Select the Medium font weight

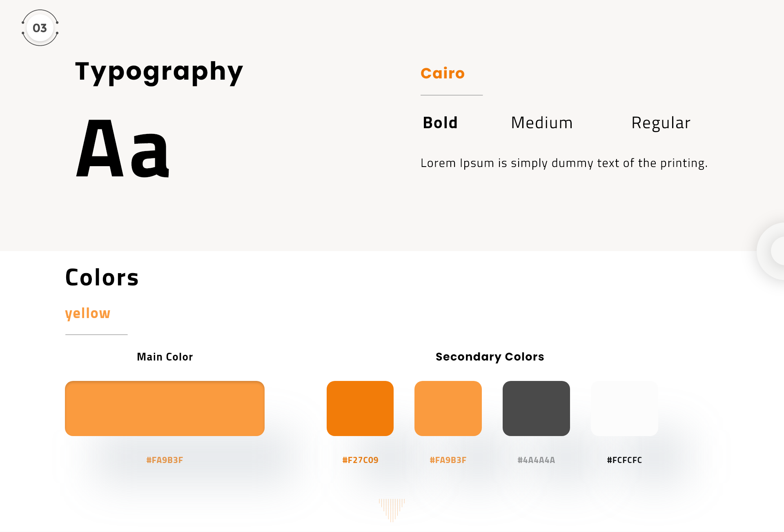point(542,123)
